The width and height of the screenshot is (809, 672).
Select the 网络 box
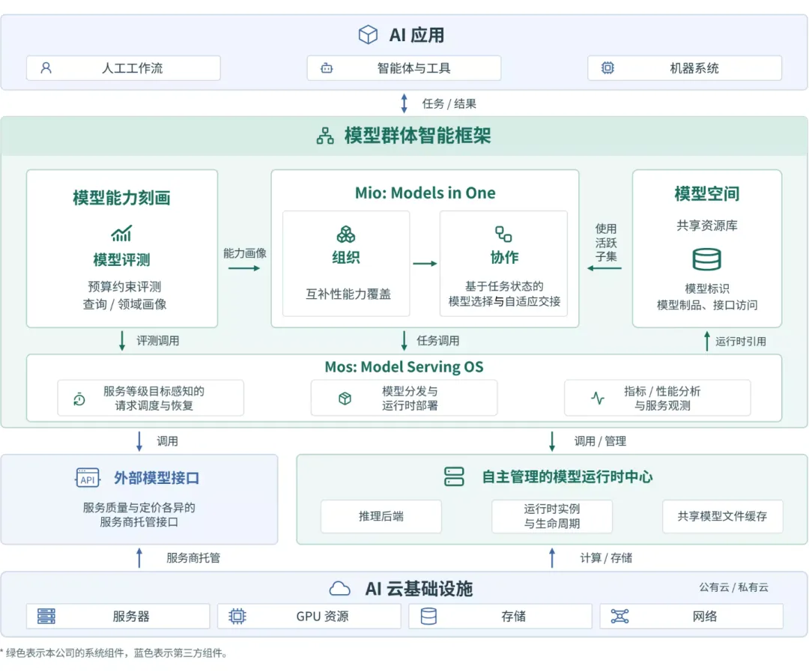(691, 616)
